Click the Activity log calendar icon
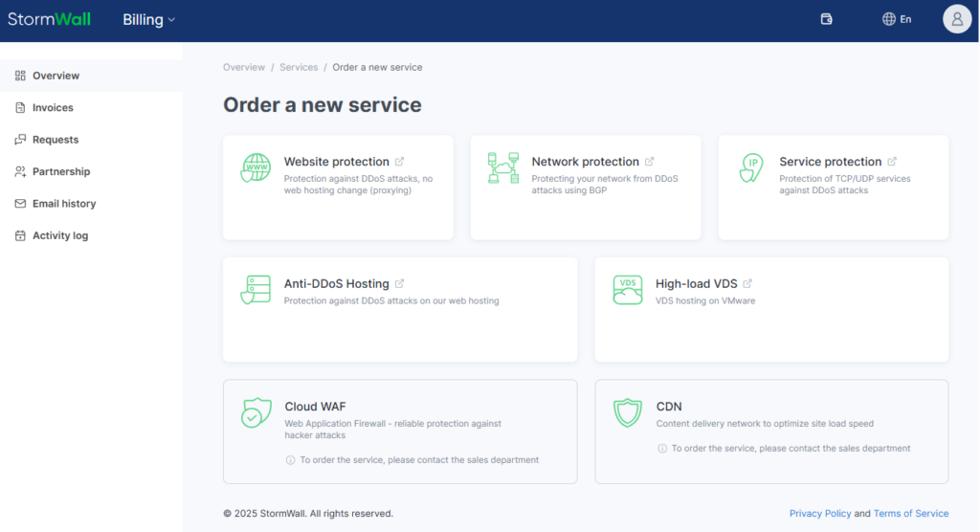Image resolution: width=980 pixels, height=532 pixels. coord(20,235)
